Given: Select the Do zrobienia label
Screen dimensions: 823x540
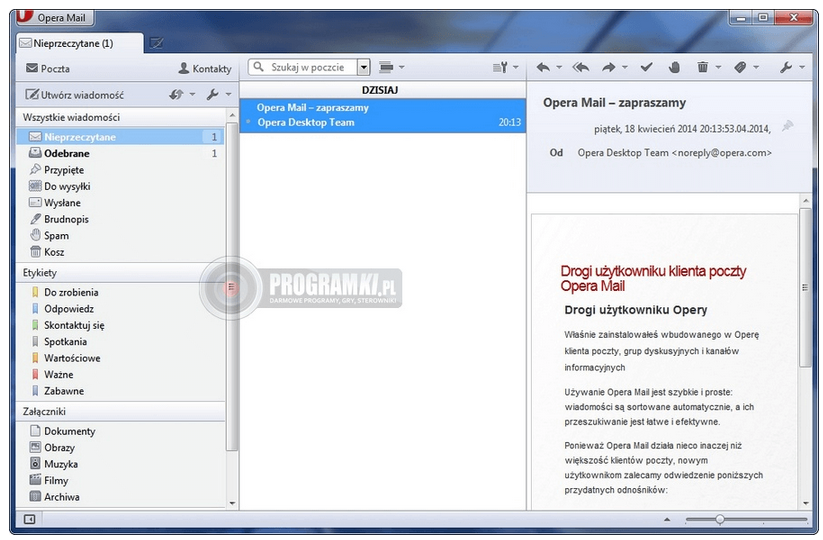Looking at the screenshot, I should 120,292.
